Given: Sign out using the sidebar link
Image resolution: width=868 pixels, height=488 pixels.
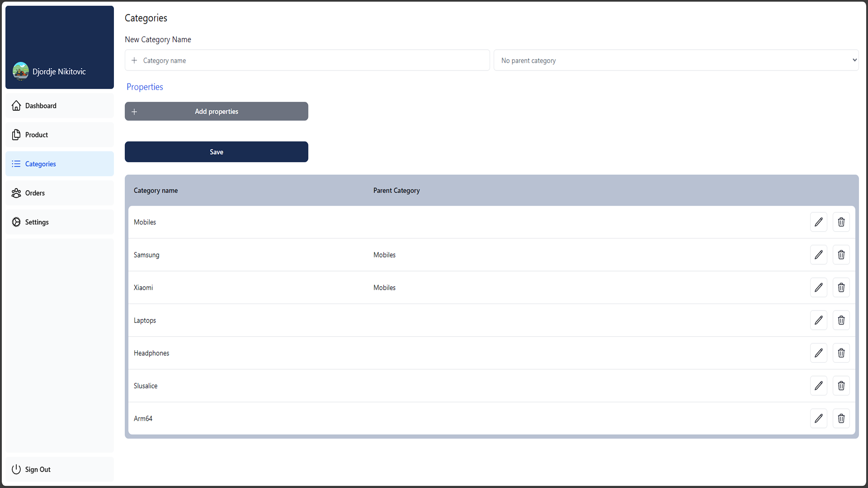Looking at the screenshot, I should (x=38, y=469).
